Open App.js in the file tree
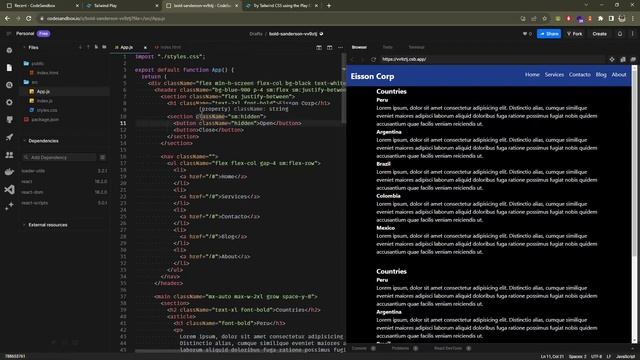The height and width of the screenshot is (360, 640). [x=43, y=91]
